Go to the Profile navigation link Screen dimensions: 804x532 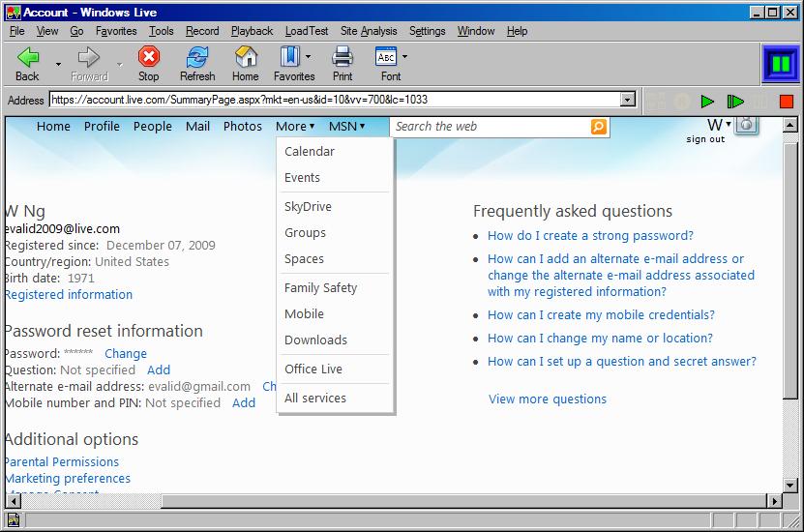[x=102, y=126]
